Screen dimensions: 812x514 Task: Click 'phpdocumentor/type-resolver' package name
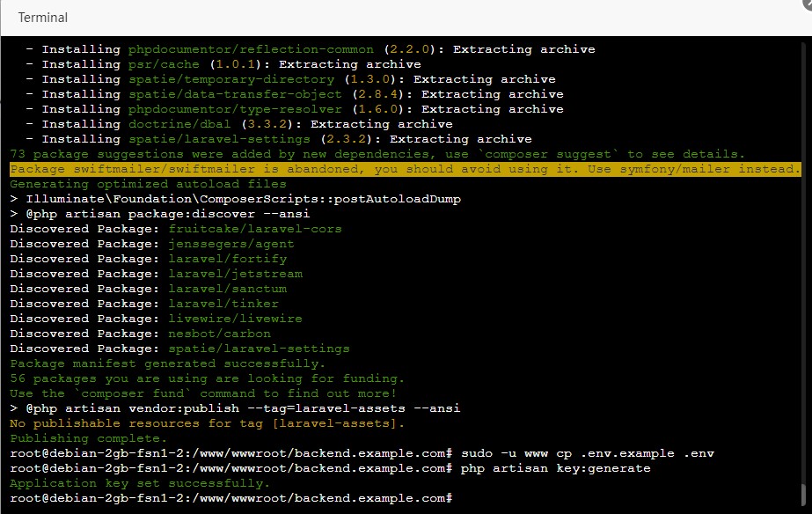click(235, 109)
